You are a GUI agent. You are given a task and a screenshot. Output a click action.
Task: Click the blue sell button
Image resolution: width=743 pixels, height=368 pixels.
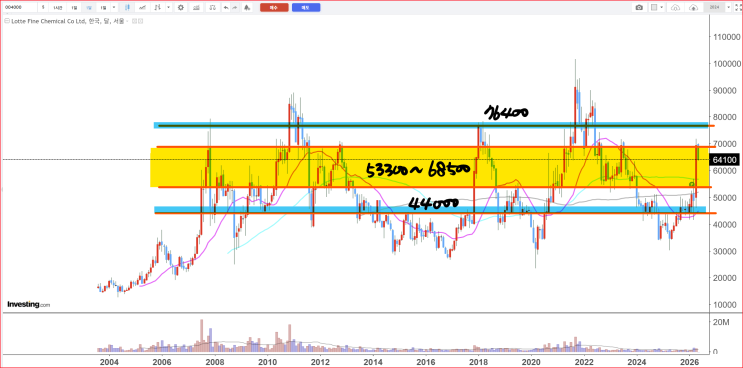coord(306,8)
